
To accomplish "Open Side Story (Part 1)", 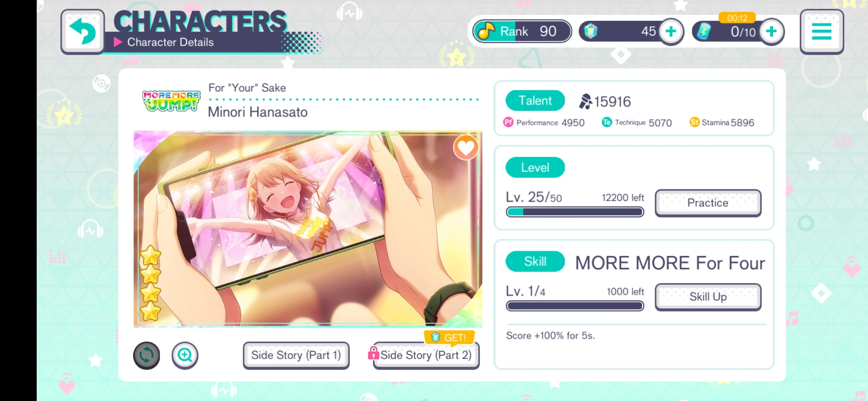I will tap(296, 355).
